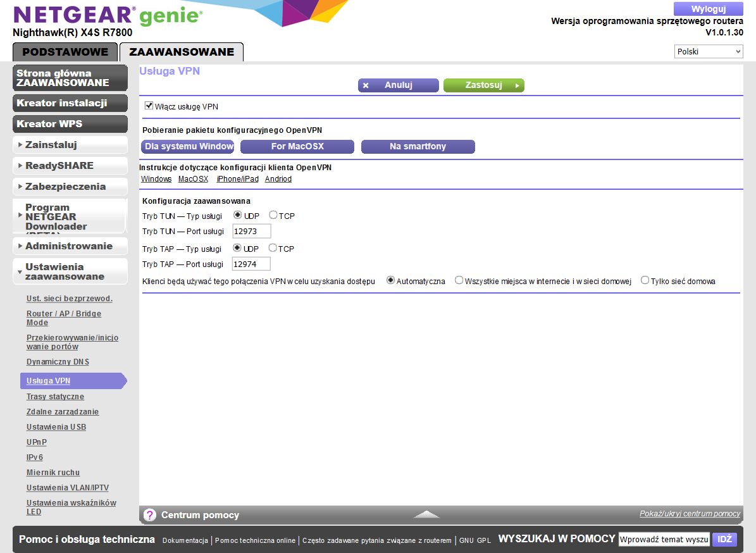Open MacOSX OpenVPN client instructions
The width and height of the screenshot is (756, 553).
[194, 179]
